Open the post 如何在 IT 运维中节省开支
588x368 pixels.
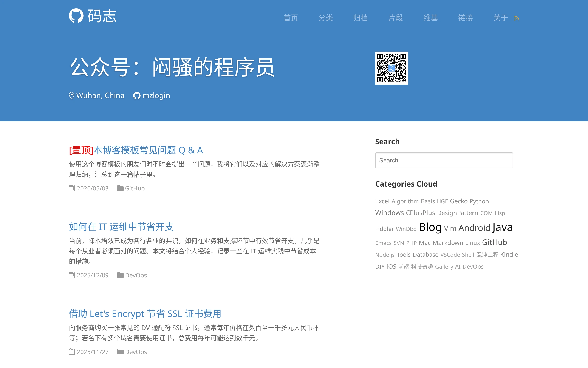pos(121,227)
